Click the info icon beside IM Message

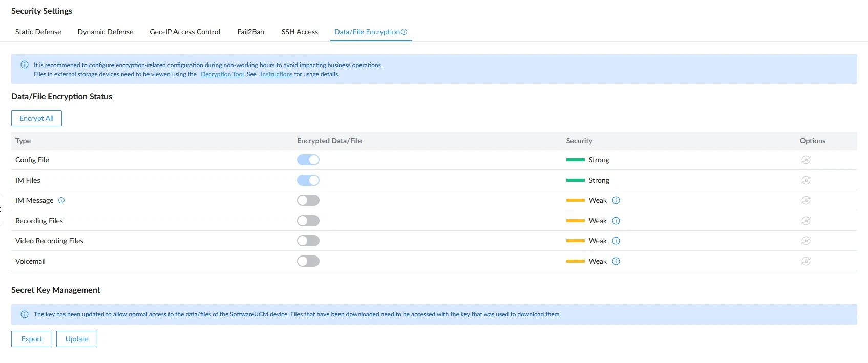(x=61, y=200)
